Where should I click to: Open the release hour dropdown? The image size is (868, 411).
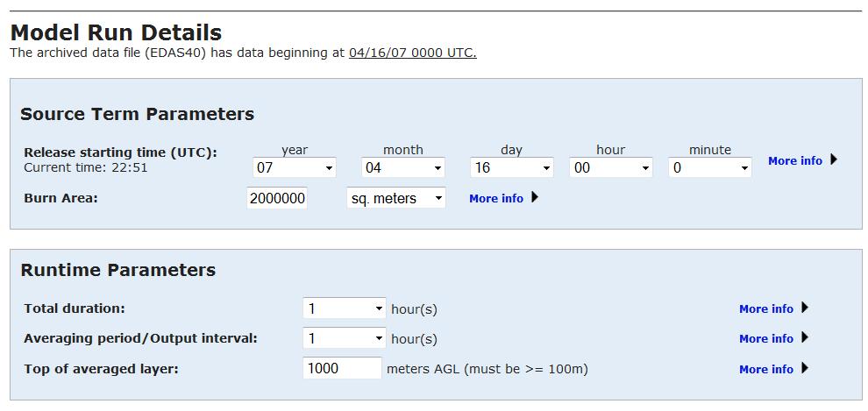[611, 167]
